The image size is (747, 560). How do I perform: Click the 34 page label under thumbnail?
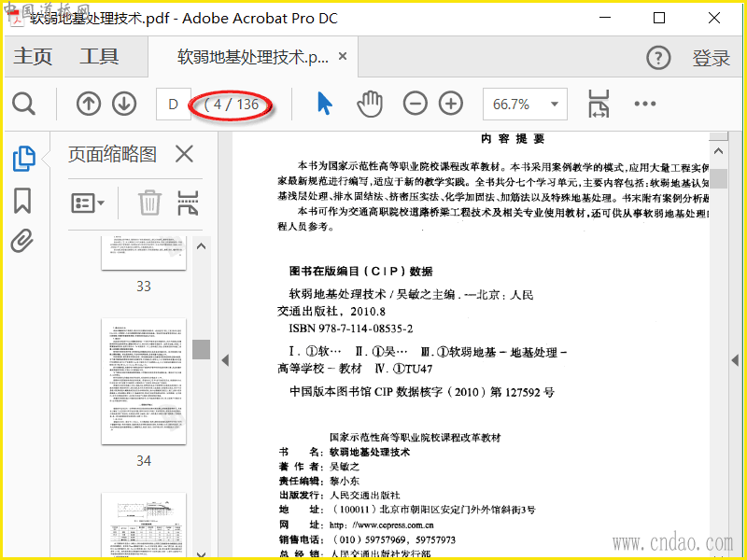(144, 460)
